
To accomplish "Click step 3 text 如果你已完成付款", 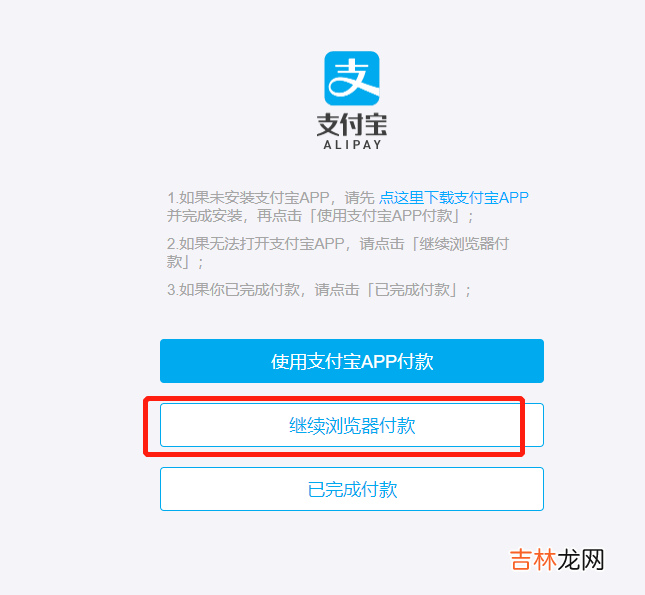I will pos(233,290).
